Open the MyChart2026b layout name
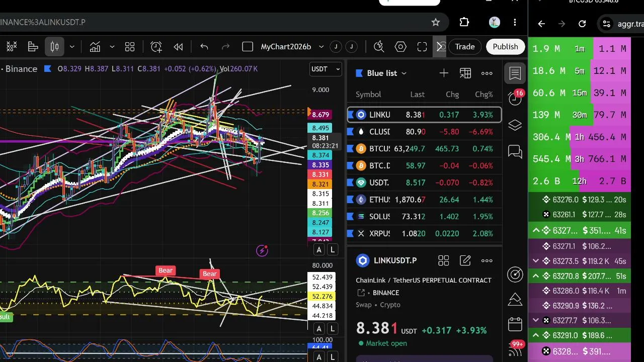Screen dimensions: 644x362 point(286,47)
